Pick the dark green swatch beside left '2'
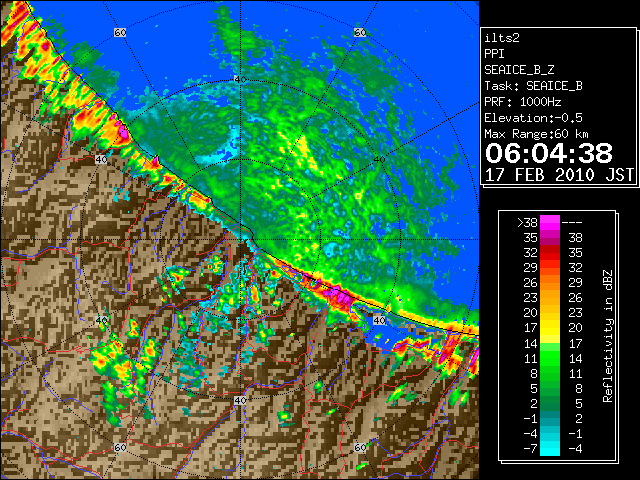Image resolution: width=640 pixels, height=480 pixels. [x=550, y=403]
